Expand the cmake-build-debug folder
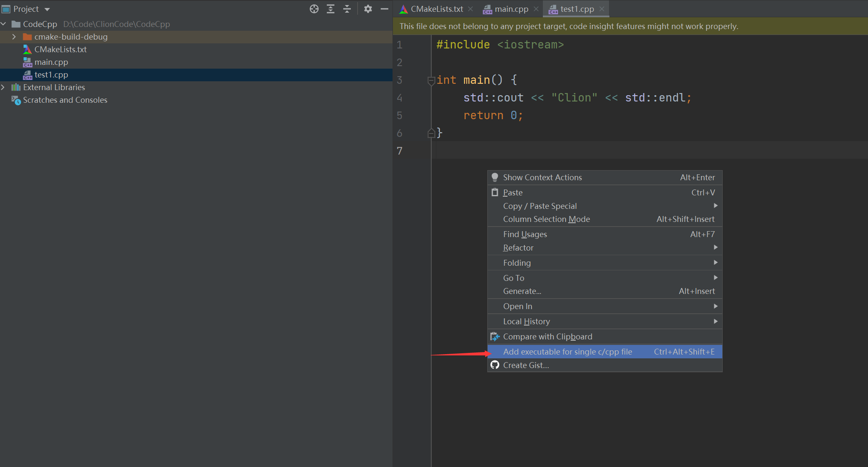Screen dimensions: 868x467 point(14,37)
